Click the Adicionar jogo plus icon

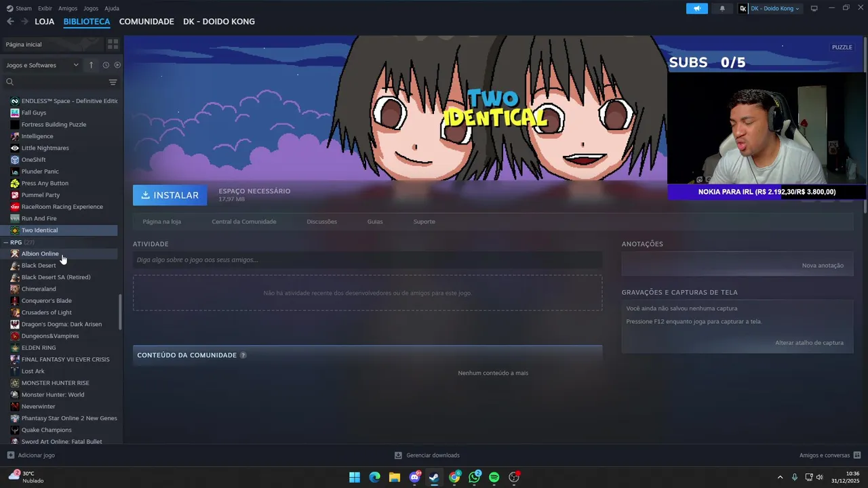click(x=10, y=455)
